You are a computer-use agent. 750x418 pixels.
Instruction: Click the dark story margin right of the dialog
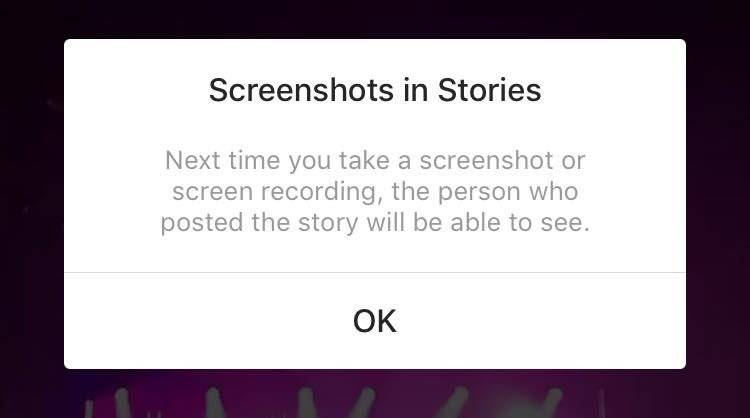click(717, 204)
